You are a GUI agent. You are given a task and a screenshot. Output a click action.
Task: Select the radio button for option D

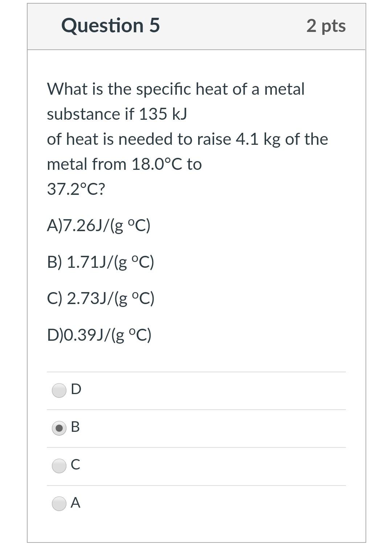(59, 390)
